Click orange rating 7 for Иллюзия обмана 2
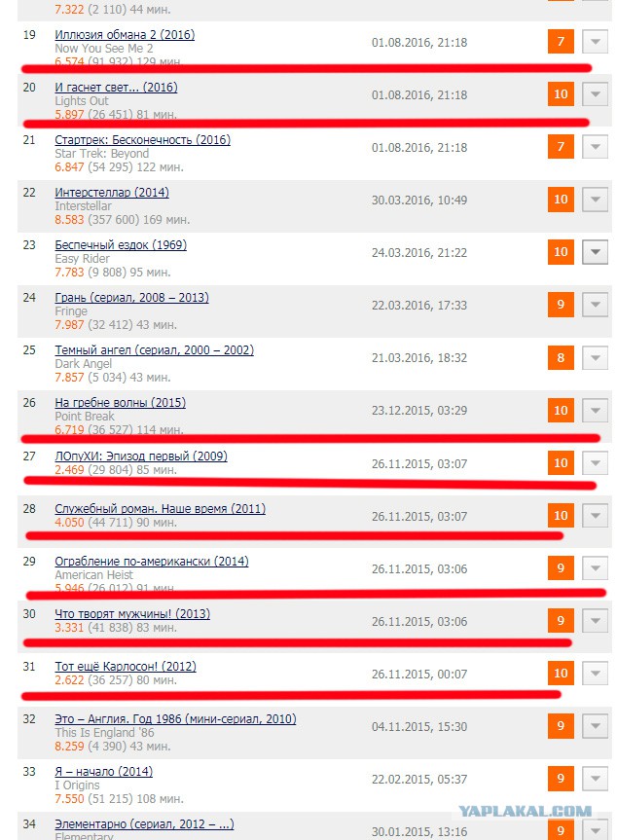Image resolution: width=617 pixels, height=840 pixels. pos(561,41)
